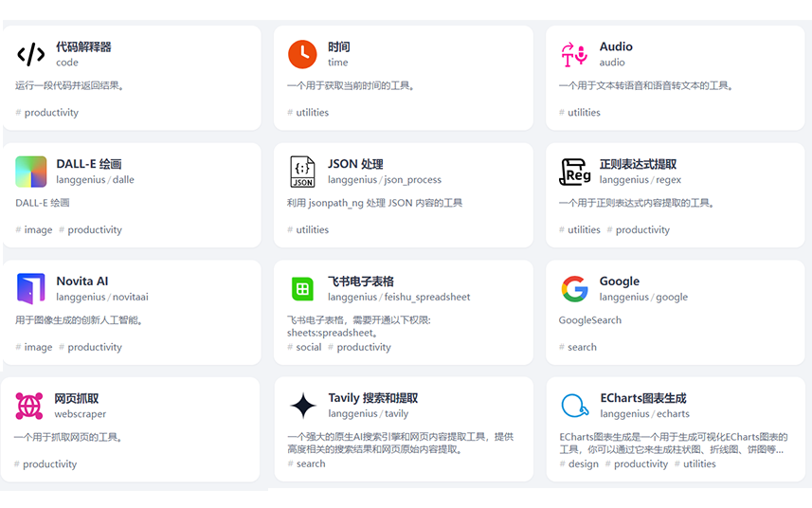Click the image tag on Novita AI card

tap(34, 347)
